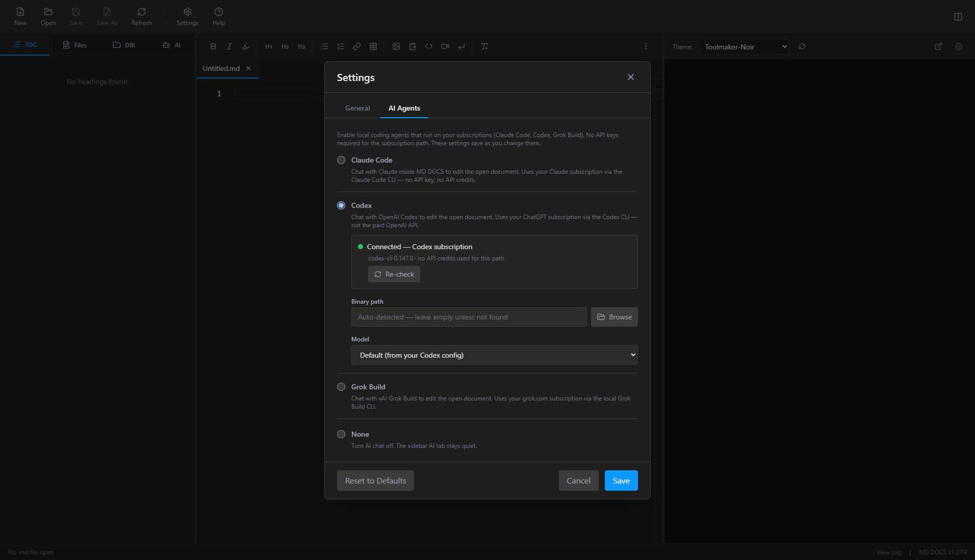Image resolution: width=975 pixels, height=560 pixels.
Task: Toggle bold formatting in editor toolbar
Action: tap(213, 46)
